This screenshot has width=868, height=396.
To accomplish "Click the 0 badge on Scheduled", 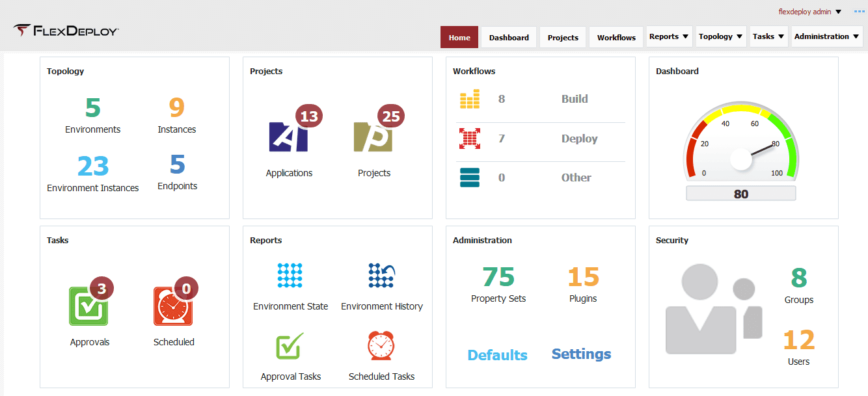I will click(186, 288).
